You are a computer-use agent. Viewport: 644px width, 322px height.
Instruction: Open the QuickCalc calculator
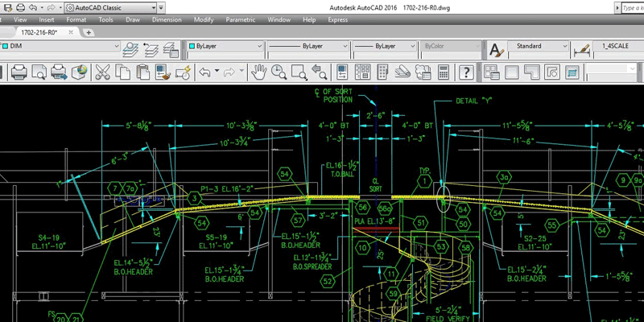[x=442, y=72]
